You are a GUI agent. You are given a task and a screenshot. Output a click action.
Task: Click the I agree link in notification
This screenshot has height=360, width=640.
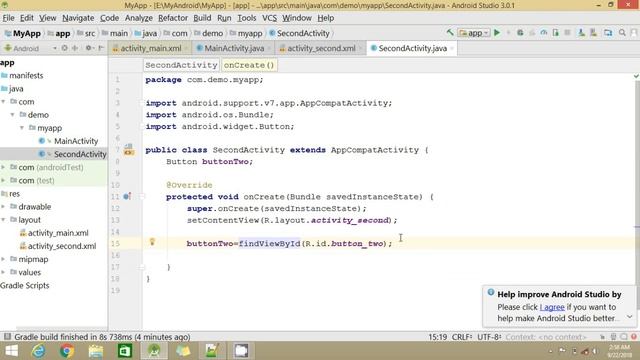pos(552,307)
